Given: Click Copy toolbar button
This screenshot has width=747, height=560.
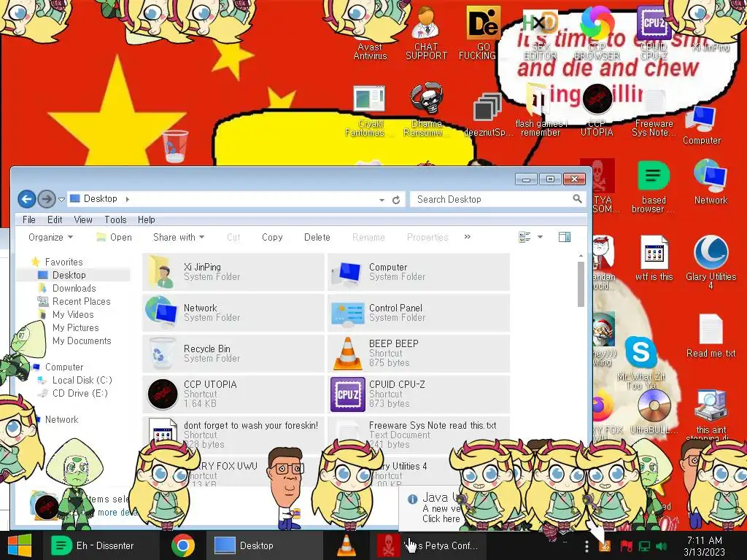Looking at the screenshot, I should (272, 237).
